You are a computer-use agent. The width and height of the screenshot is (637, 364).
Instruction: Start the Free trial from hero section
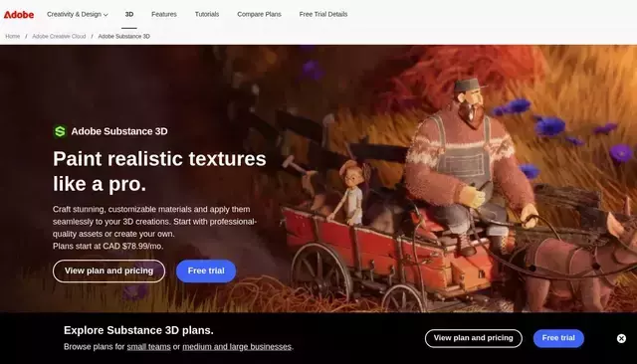click(206, 272)
